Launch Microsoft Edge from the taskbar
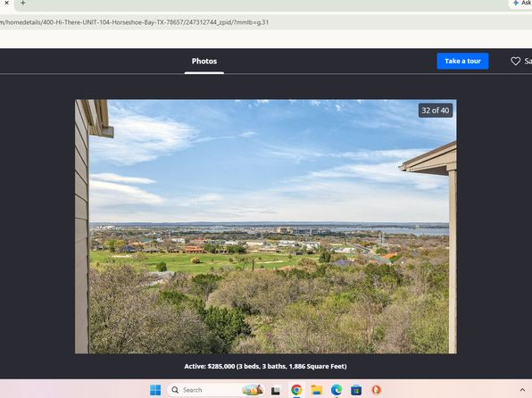 point(337,390)
